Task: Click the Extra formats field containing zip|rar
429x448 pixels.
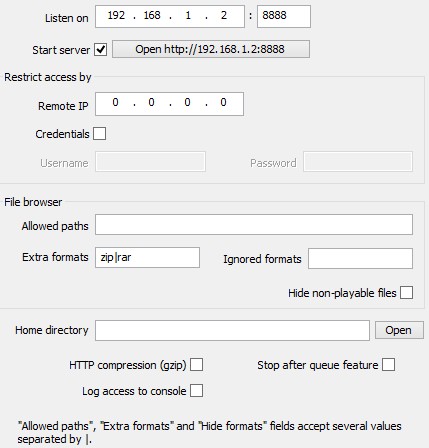Action: (147, 257)
